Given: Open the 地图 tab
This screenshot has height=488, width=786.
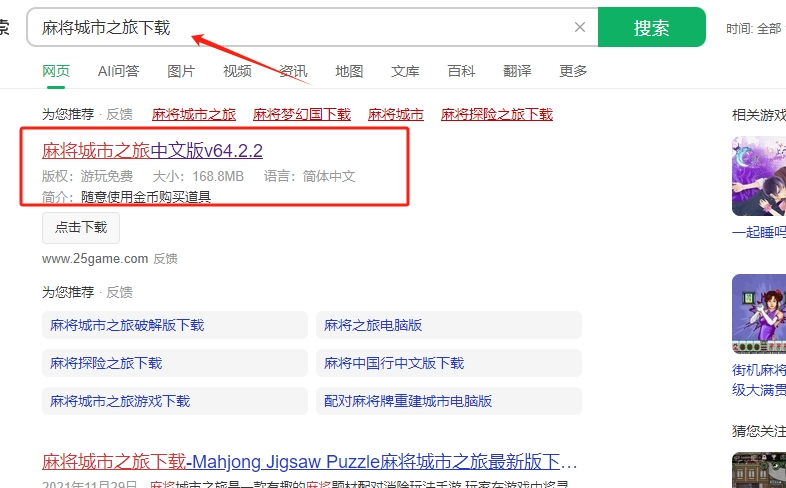Looking at the screenshot, I should click(349, 71).
